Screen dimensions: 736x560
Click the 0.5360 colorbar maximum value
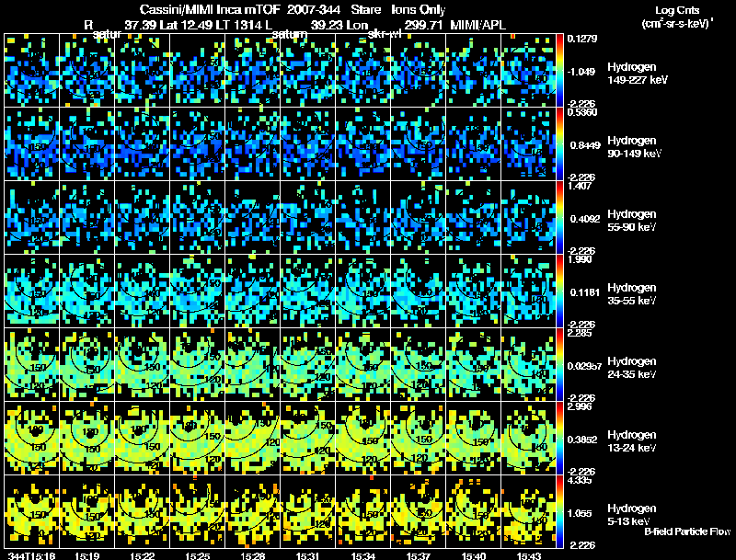(582, 112)
